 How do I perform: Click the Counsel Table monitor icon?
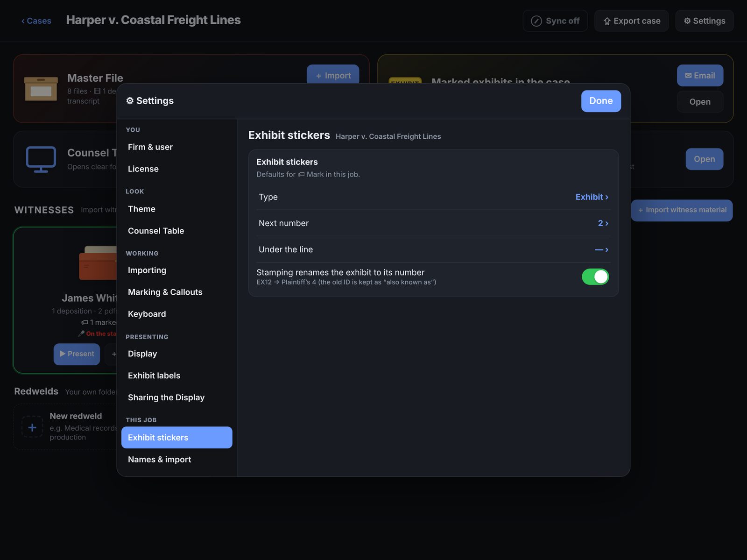41,159
